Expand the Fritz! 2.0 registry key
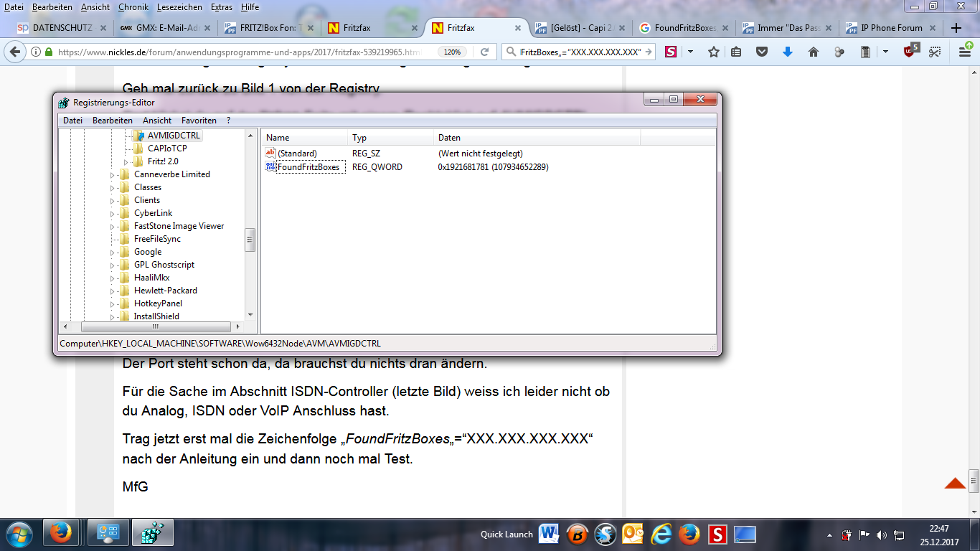Screen dimensions: 980x551 [x=127, y=161]
